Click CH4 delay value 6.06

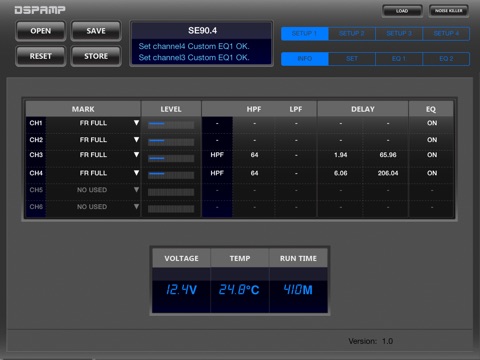[x=341, y=173]
